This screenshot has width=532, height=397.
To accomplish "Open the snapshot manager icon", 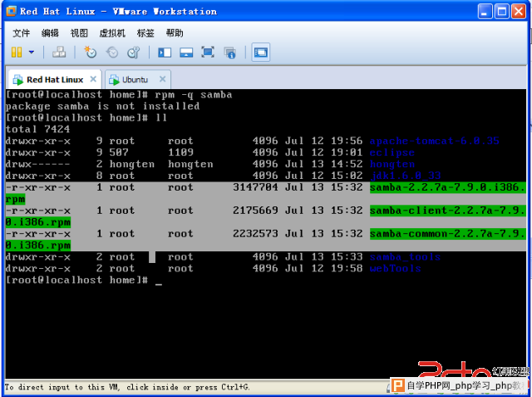I will tap(133, 52).
